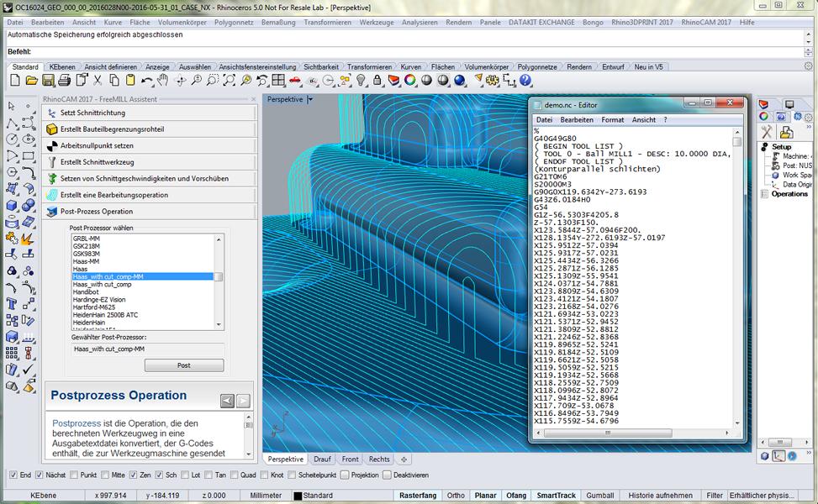This screenshot has height=504, width=818.
Task: Toggle Ortho in the status bar
Action: (x=456, y=495)
